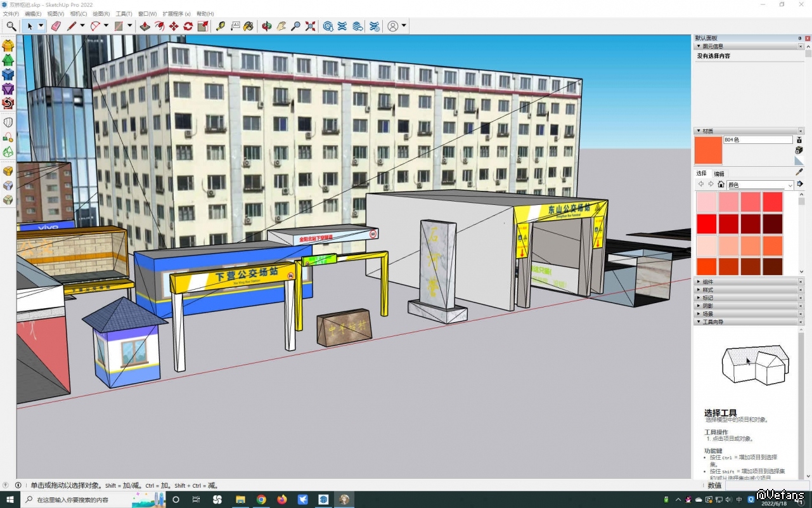Click the material name field
Image resolution: width=812 pixels, height=508 pixels.
[757, 140]
